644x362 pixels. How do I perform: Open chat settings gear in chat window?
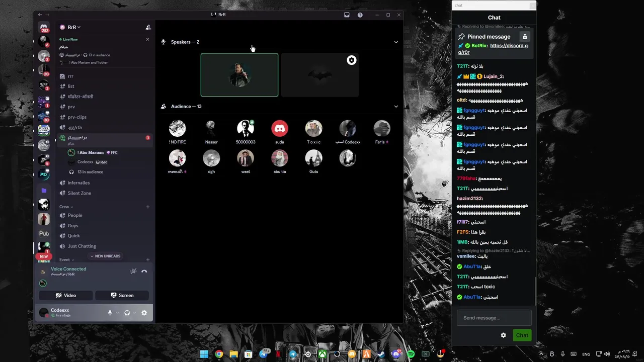coord(503,335)
